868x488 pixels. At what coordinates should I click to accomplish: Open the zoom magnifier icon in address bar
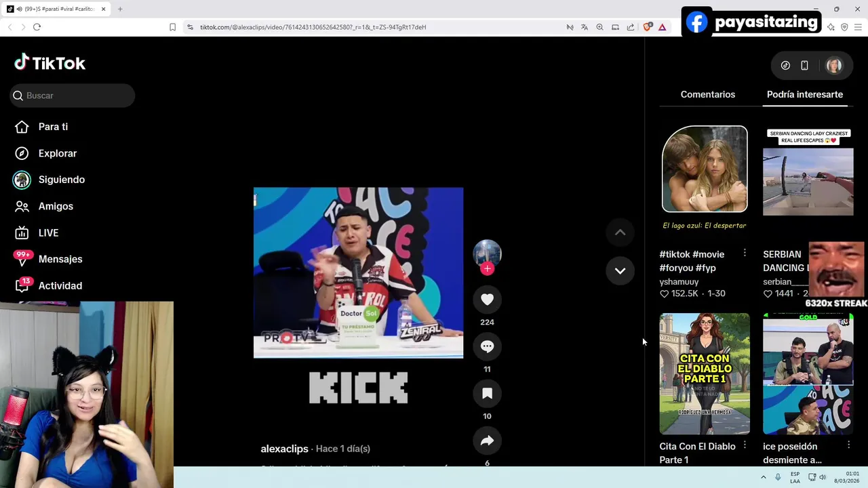599,27
